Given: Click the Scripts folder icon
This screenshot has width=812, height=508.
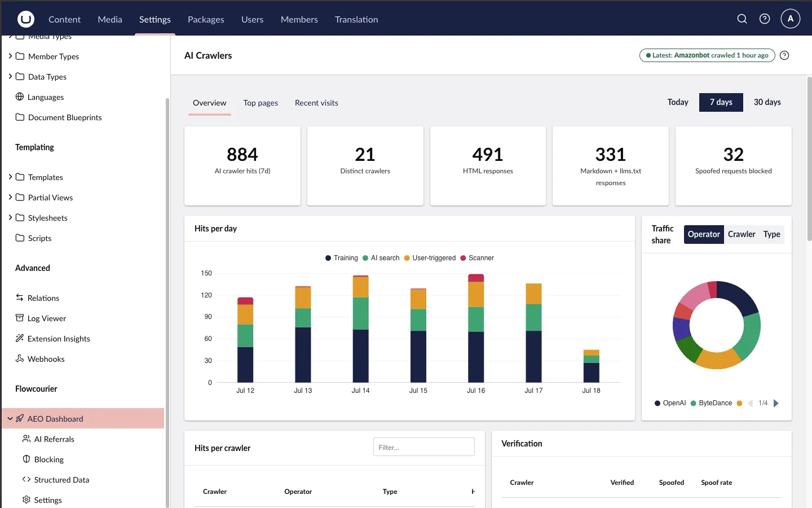Looking at the screenshot, I should [20, 238].
